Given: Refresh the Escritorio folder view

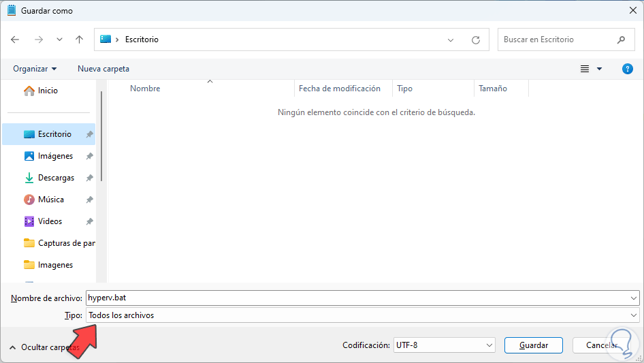Looking at the screenshot, I should click(x=476, y=40).
